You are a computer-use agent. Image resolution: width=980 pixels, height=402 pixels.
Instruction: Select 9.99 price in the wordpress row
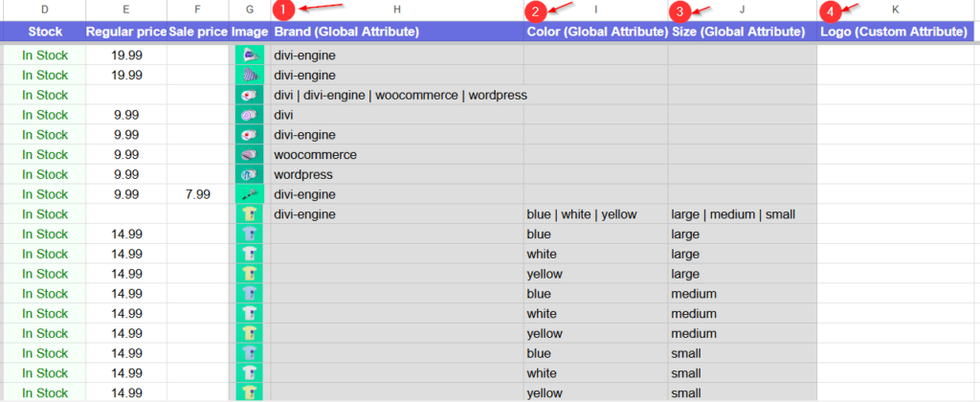[x=126, y=174]
